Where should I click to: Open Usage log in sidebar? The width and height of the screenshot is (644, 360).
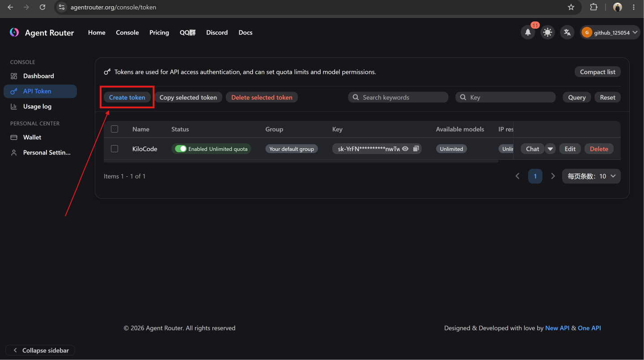click(x=40, y=106)
